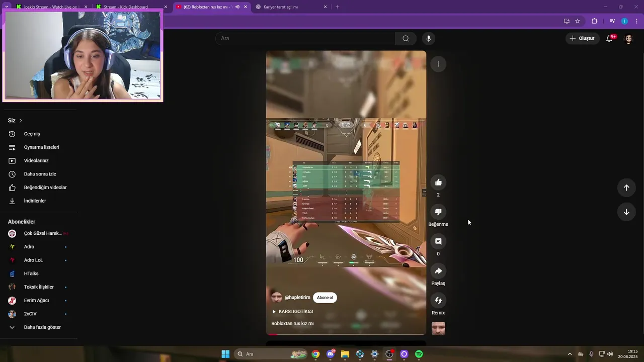This screenshot has width=644, height=362.
Task: Open the browser profile icon
Action: pos(624,21)
